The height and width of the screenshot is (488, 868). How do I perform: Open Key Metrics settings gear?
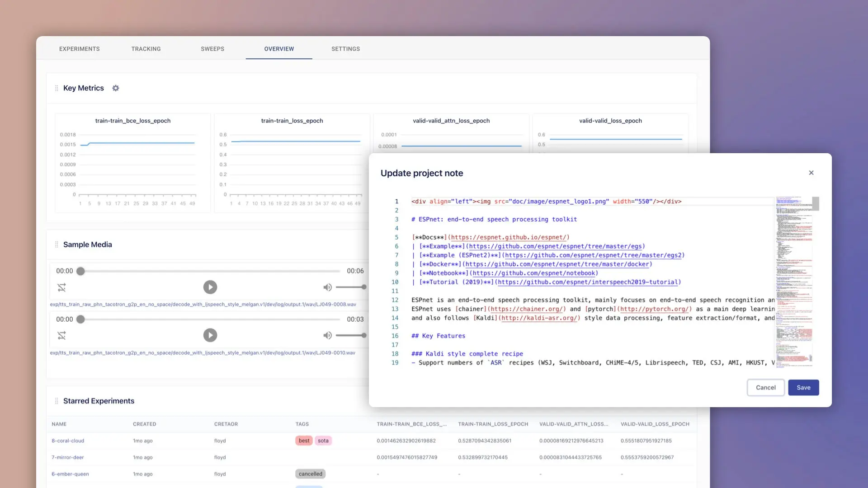[116, 88]
